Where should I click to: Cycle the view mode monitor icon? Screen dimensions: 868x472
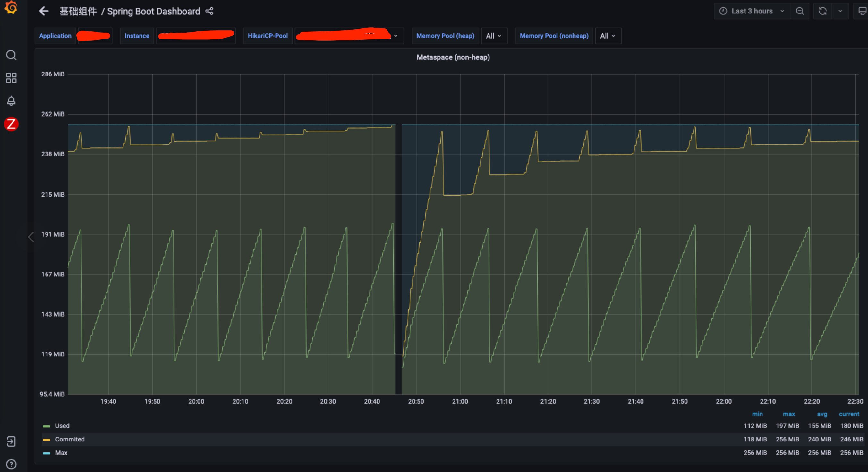pos(862,11)
